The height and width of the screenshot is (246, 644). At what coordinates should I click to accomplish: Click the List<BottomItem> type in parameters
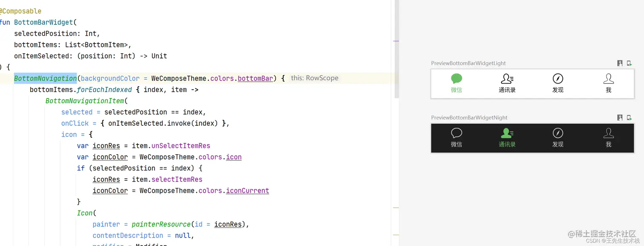pyautogui.click(x=97, y=45)
